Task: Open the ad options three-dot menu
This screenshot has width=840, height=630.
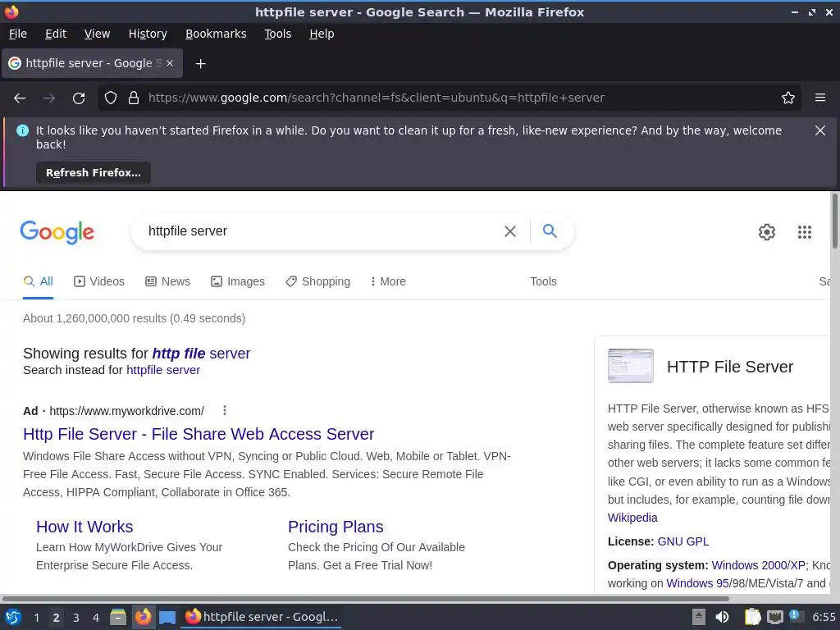Action: [x=225, y=410]
